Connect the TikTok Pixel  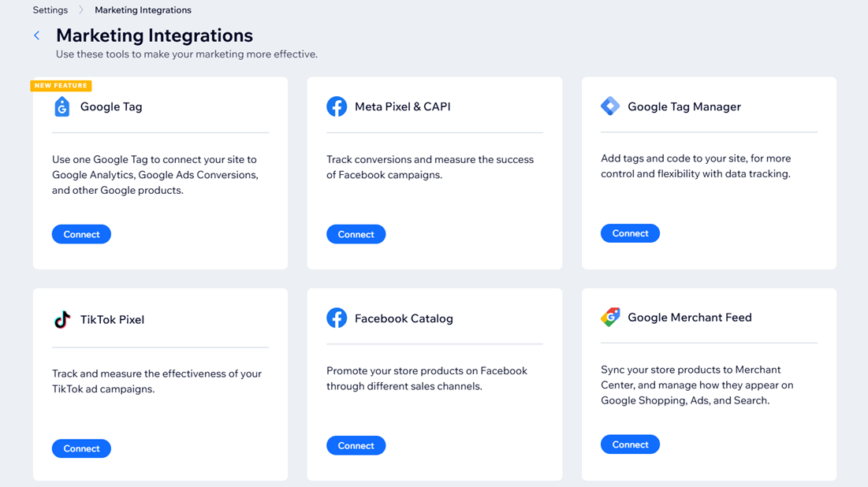tap(81, 448)
